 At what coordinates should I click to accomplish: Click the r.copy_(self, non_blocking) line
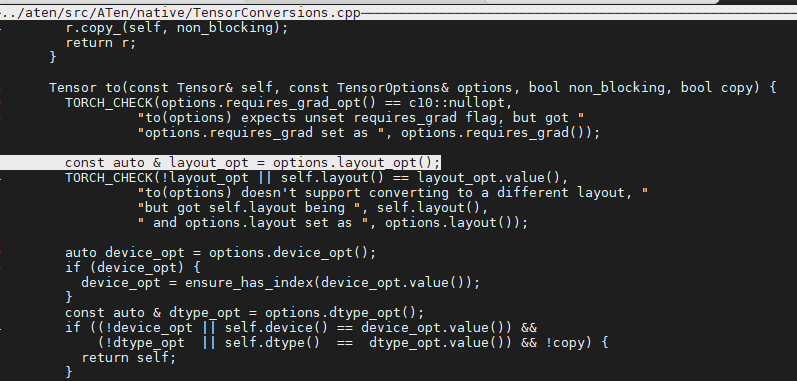click(176, 27)
